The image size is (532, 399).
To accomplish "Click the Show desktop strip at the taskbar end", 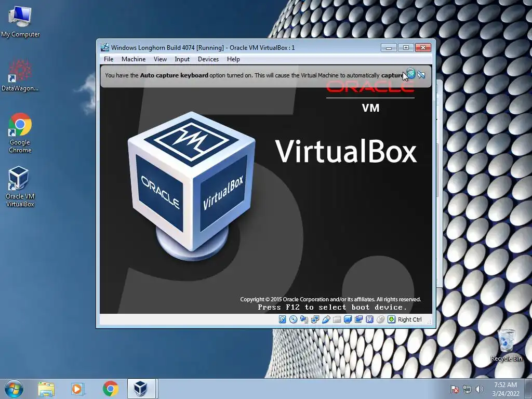I will click(529, 389).
